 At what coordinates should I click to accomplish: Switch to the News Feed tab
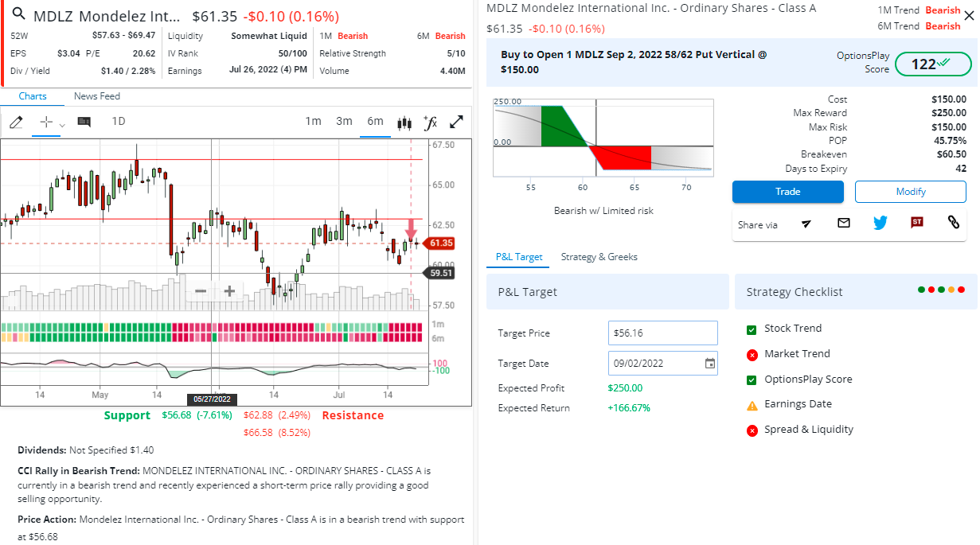[x=97, y=96]
